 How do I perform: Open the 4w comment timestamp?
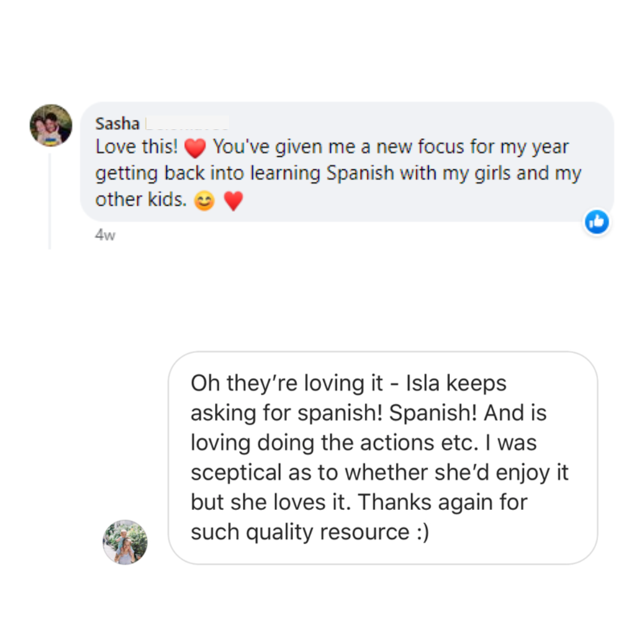[x=105, y=235]
